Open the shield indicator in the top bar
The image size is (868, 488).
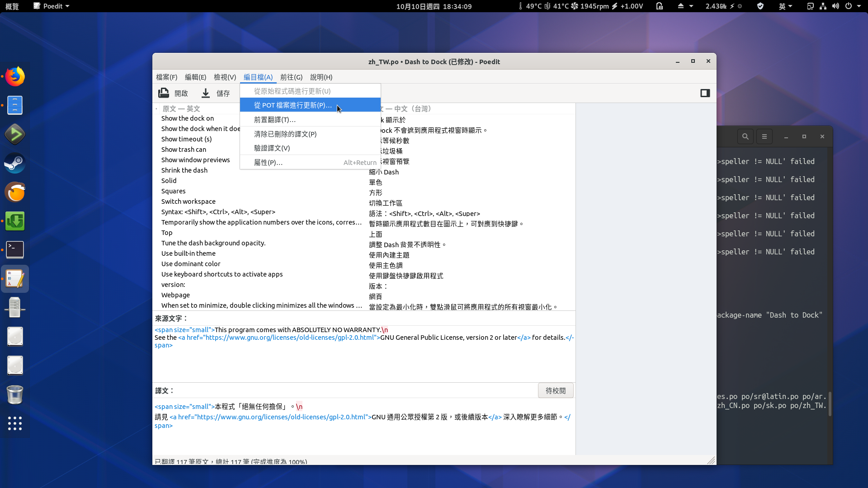click(x=760, y=6)
